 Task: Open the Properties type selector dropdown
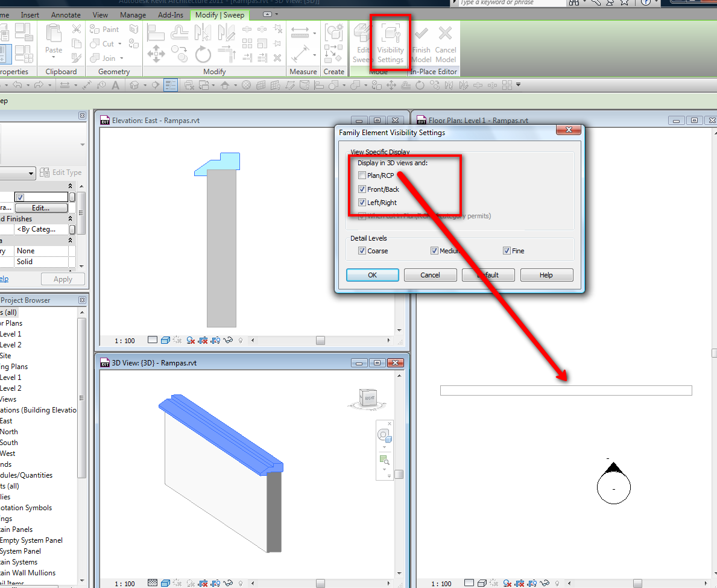(x=31, y=173)
